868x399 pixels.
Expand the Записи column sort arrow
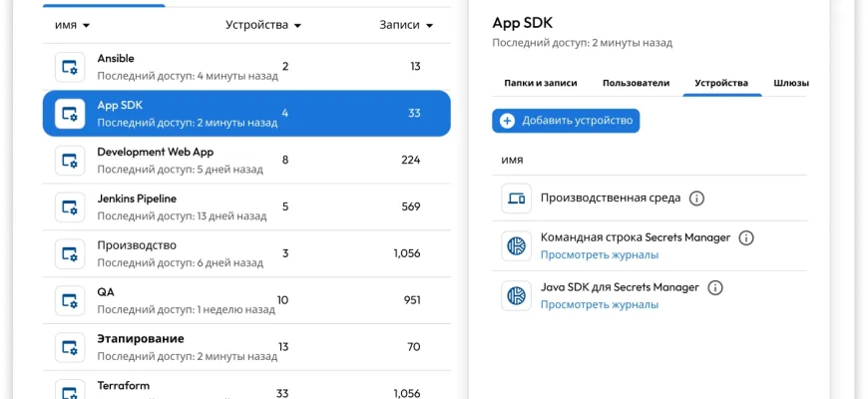pos(429,25)
